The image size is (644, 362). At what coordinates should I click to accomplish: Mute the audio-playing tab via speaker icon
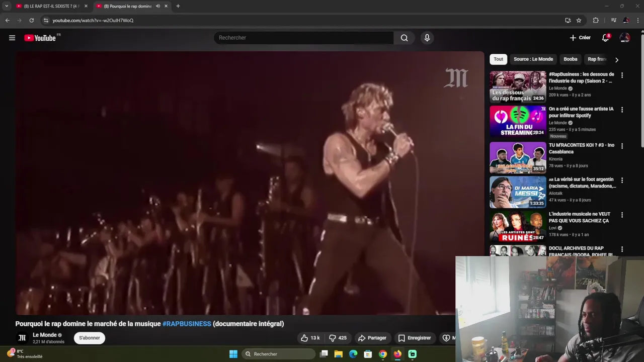158,6
